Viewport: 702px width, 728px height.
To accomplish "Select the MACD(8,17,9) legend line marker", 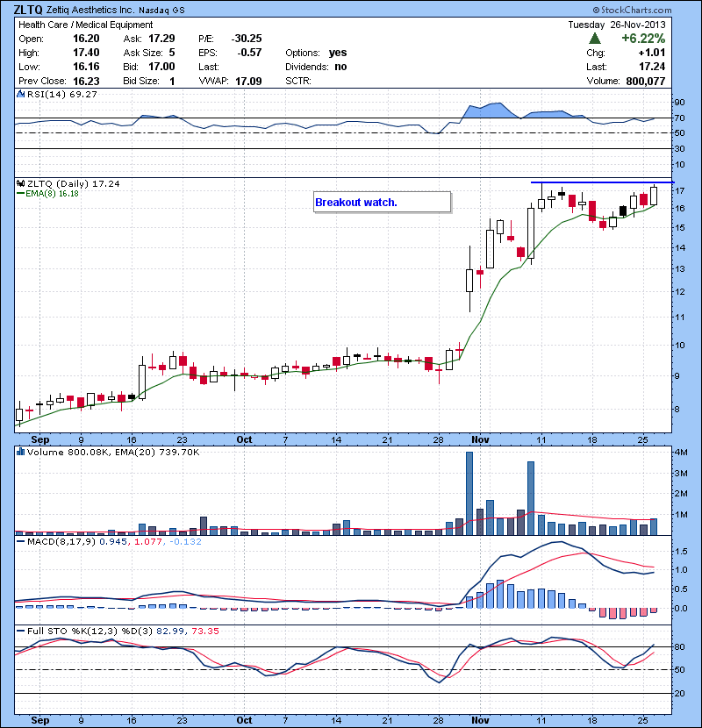I will point(20,541).
